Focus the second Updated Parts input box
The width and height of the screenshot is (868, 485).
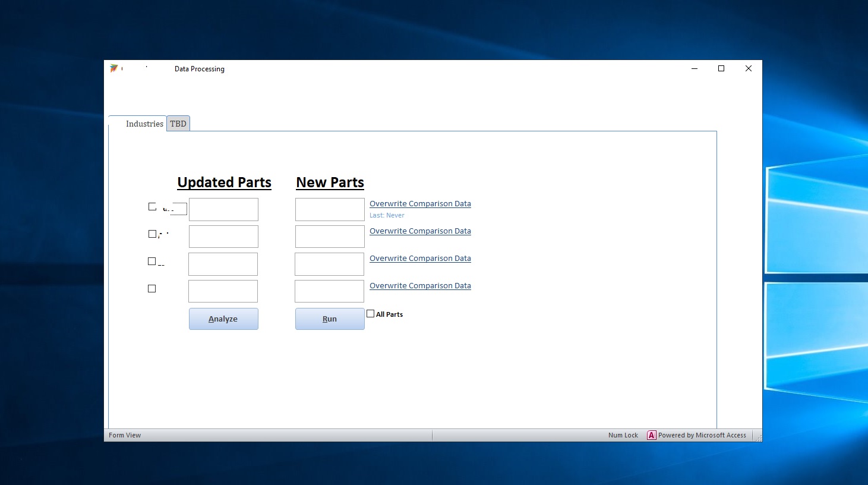tap(223, 237)
